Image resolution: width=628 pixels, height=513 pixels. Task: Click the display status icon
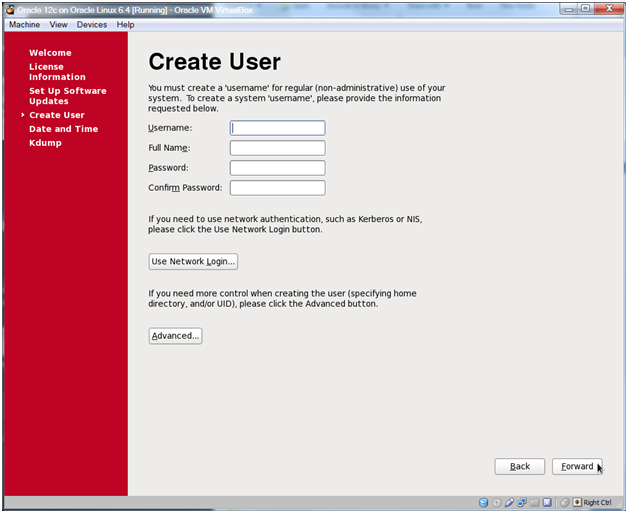click(x=547, y=502)
